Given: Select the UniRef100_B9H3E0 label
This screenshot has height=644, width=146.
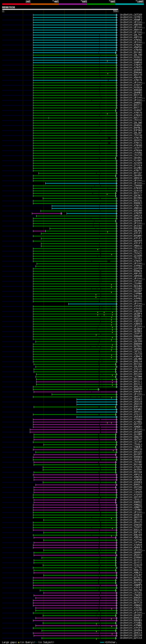Looking at the screenshot, I should [131, 392].
